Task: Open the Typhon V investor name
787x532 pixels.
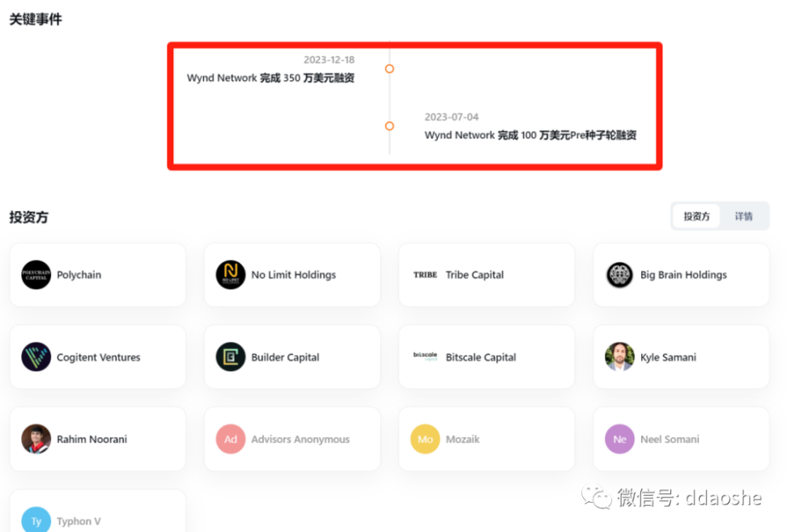Action: coord(79,521)
